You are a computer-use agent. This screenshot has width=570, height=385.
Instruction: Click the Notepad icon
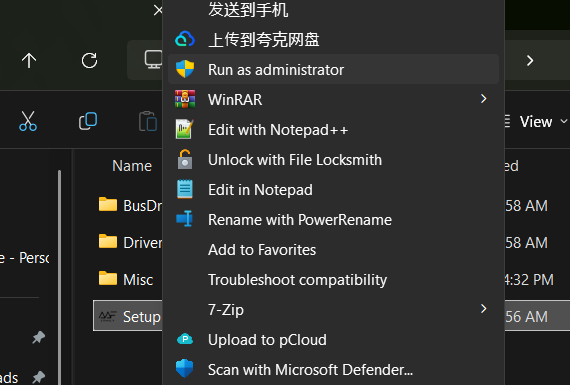tap(185, 189)
